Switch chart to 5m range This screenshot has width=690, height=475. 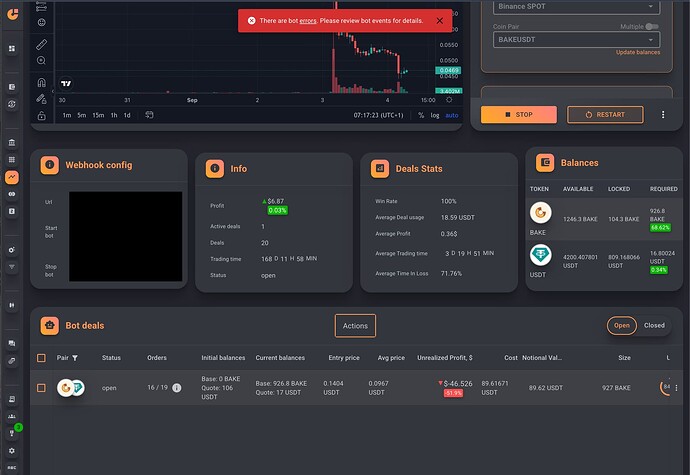[81, 115]
